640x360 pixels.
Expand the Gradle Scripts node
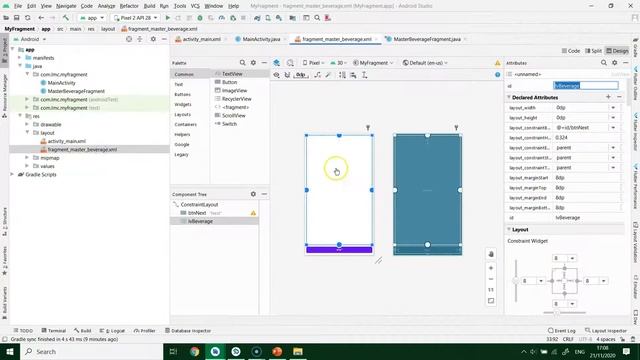point(12,174)
